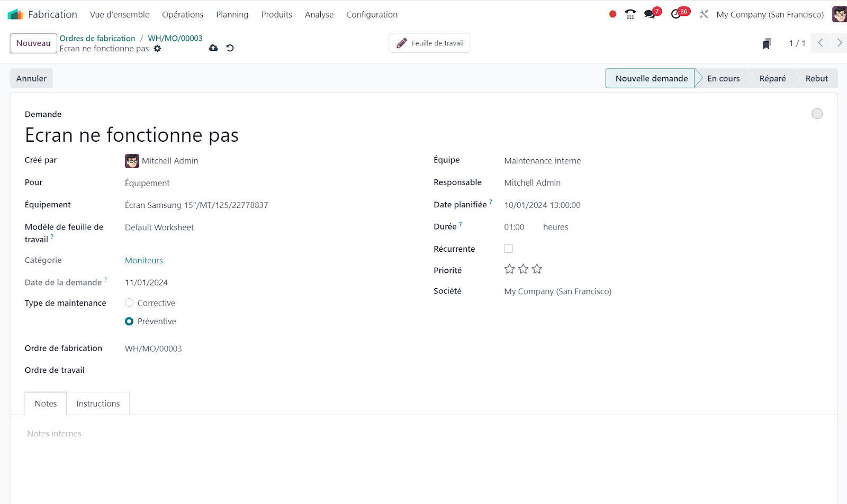The image size is (847, 504).
Task: Click the cloud save icon
Action: (213, 48)
